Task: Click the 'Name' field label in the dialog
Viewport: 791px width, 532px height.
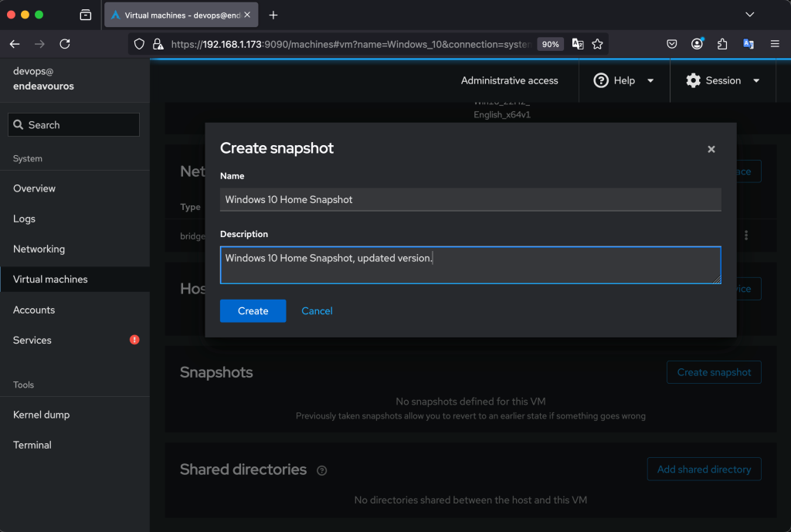Action: click(x=232, y=176)
